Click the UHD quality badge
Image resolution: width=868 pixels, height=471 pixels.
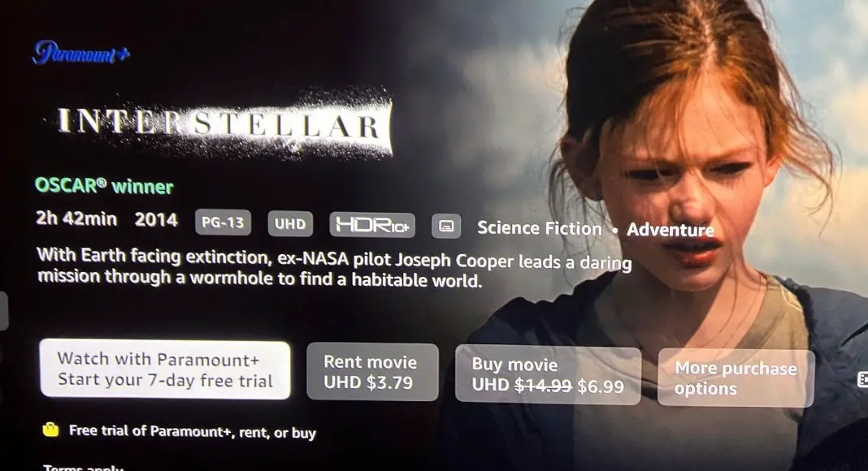point(290,223)
